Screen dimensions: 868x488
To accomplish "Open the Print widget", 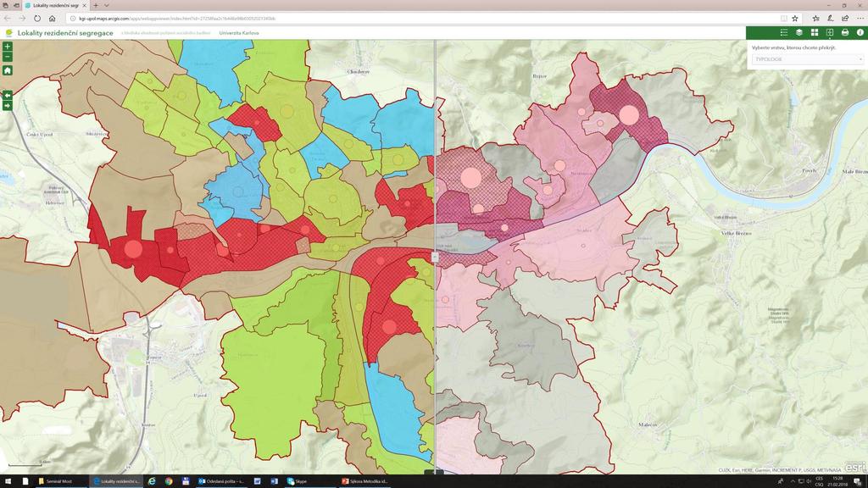I will tap(845, 33).
